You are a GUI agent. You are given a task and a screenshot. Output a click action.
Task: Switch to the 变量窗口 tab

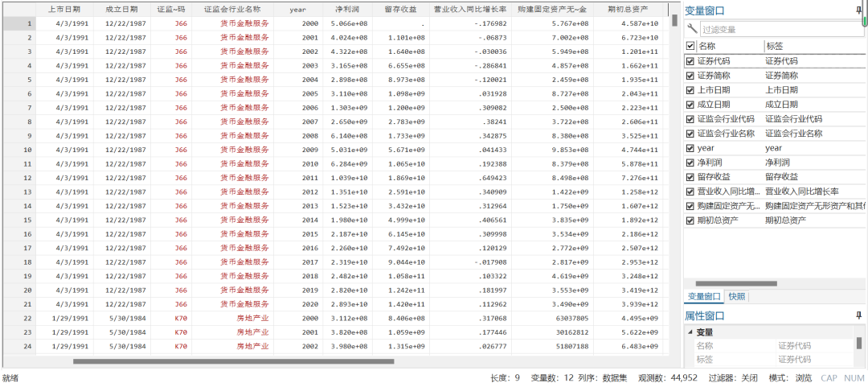[704, 297]
